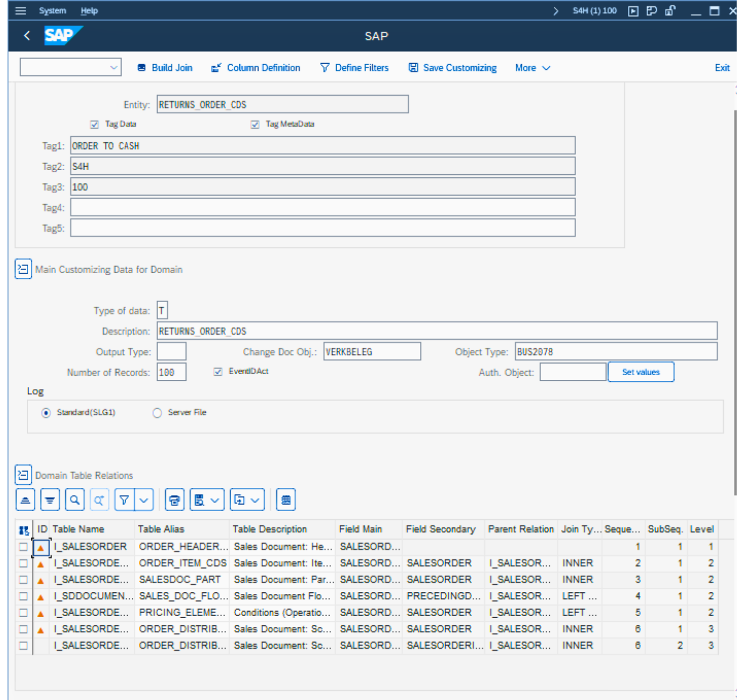Select the Server File radio button

[x=157, y=413]
